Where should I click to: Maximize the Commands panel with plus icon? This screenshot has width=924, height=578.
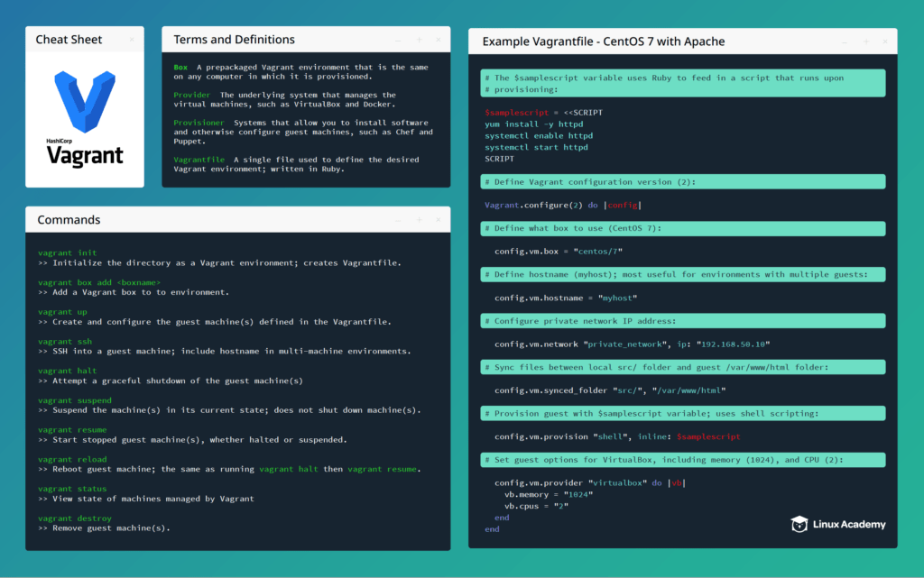point(419,219)
